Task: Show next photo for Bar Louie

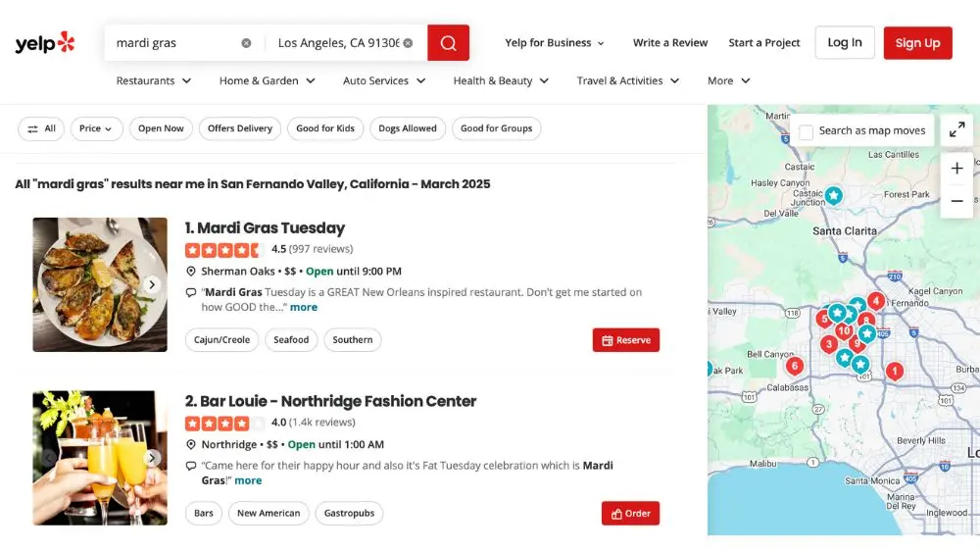Action: [152, 458]
